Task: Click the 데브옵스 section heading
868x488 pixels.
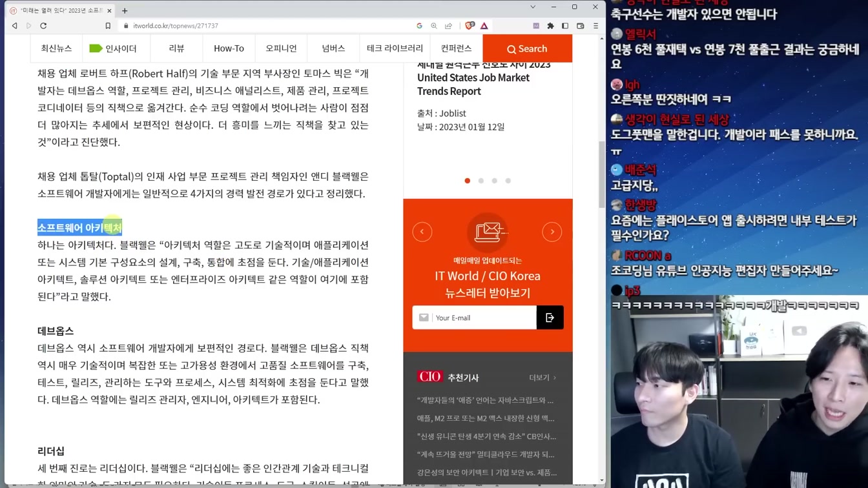Action: pos(56,331)
